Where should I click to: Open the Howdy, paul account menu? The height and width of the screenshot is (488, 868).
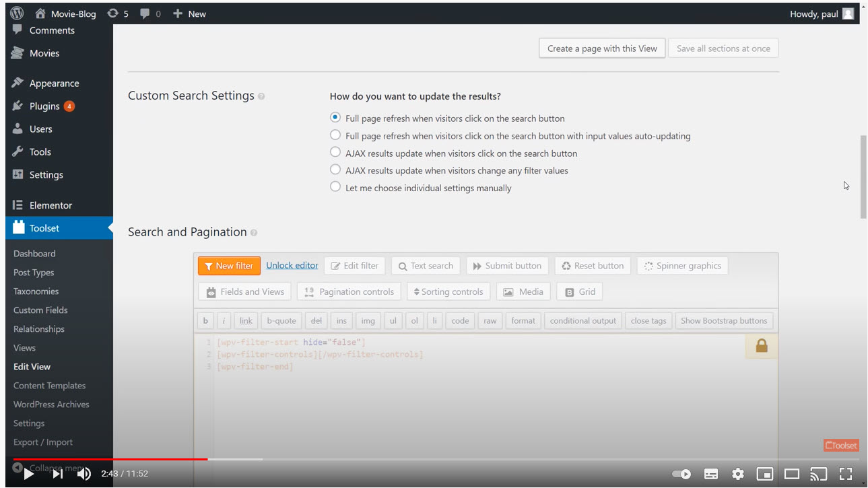tap(821, 13)
